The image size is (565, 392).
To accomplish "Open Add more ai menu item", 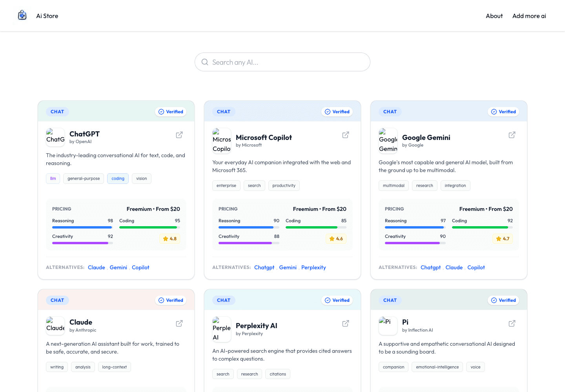I will 529,16.
